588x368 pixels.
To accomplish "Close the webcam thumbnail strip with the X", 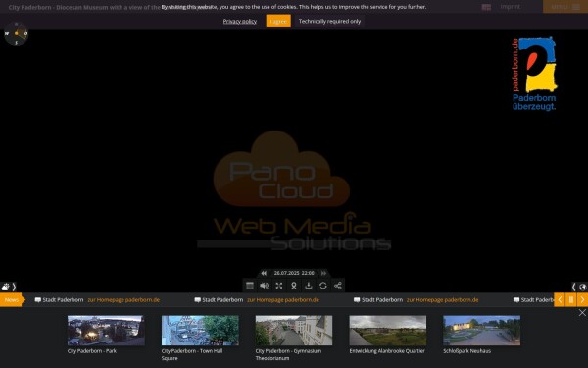I will coord(582,313).
